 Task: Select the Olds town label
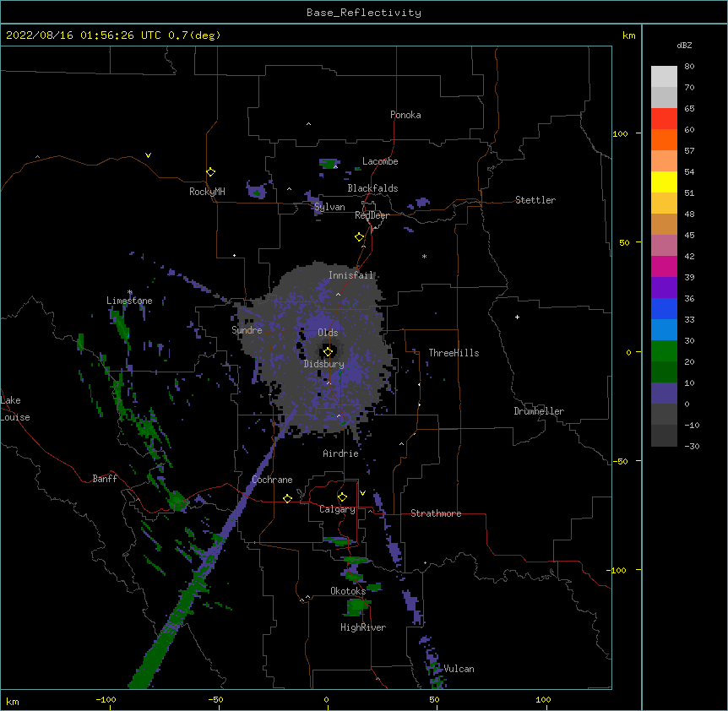[328, 333]
